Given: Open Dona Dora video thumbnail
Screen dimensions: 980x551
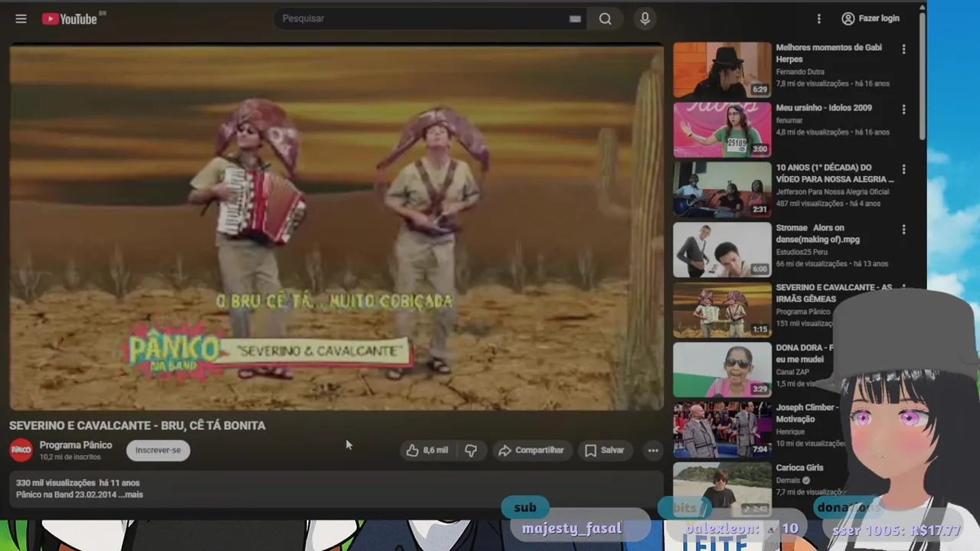Looking at the screenshot, I should [x=722, y=370].
